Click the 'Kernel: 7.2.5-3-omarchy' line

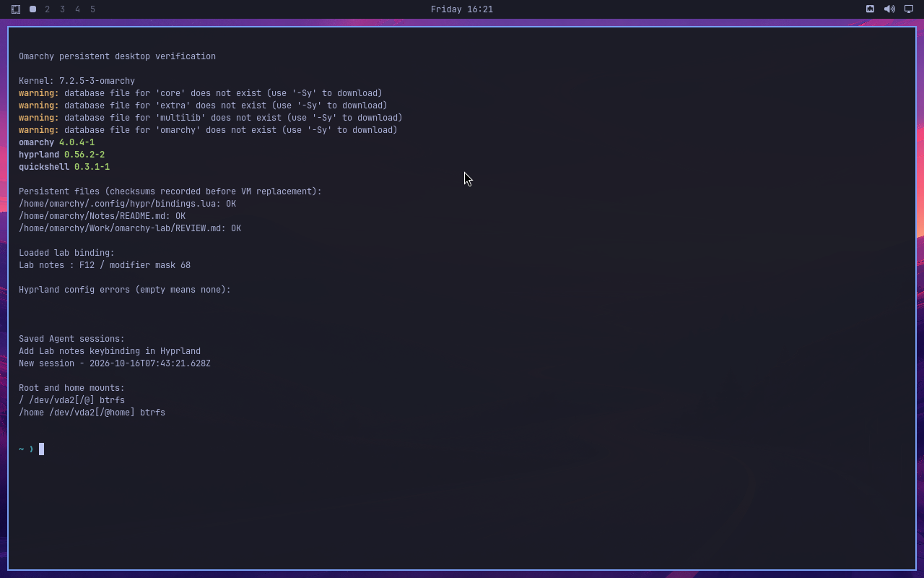(77, 81)
